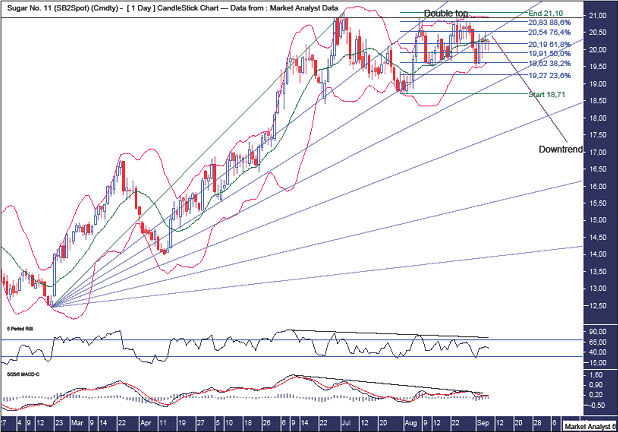Select the '5 Period RSI' indicator label
The height and width of the screenshot is (432, 618).
point(20,328)
